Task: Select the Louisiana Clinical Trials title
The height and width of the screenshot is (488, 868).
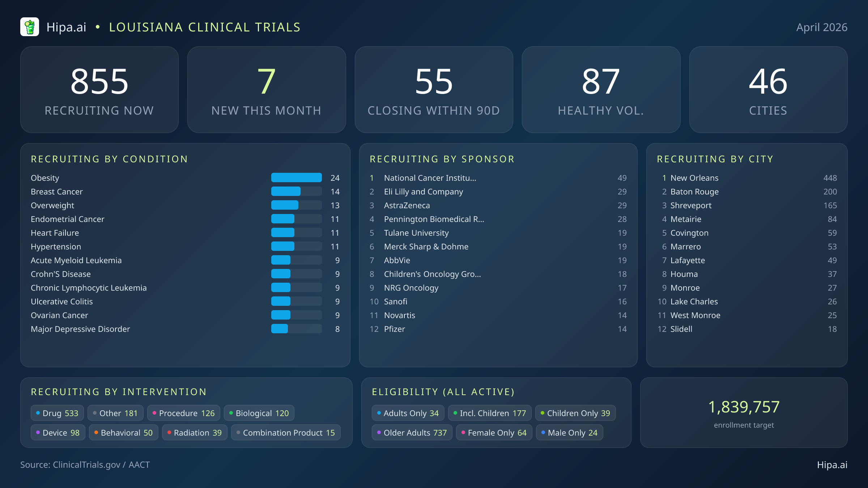Action: click(205, 27)
